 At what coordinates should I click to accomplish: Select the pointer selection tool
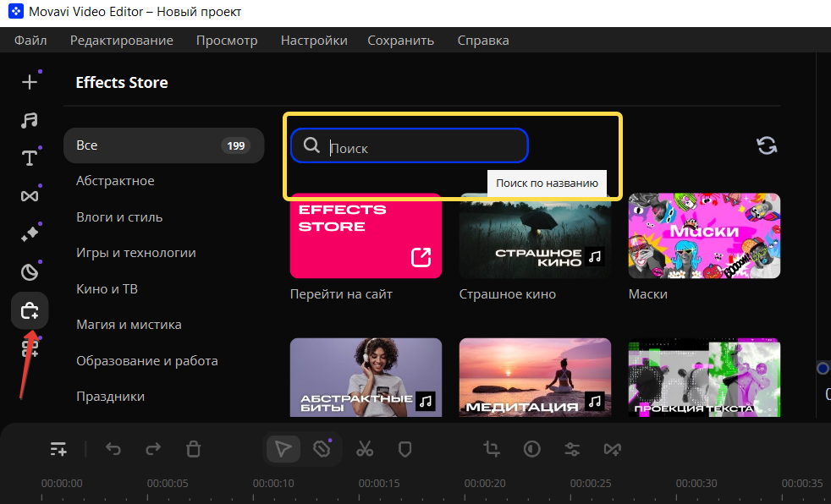click(283, 449)
